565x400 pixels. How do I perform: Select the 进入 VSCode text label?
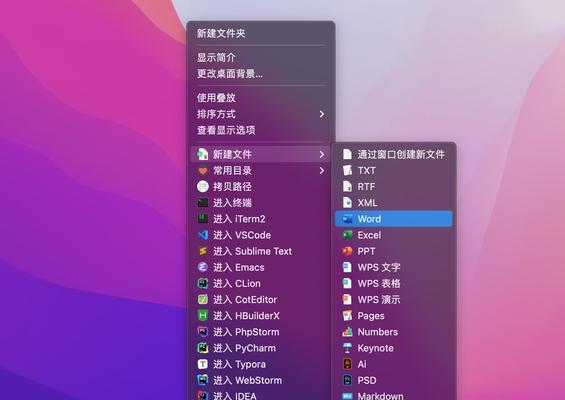(242, 235)
